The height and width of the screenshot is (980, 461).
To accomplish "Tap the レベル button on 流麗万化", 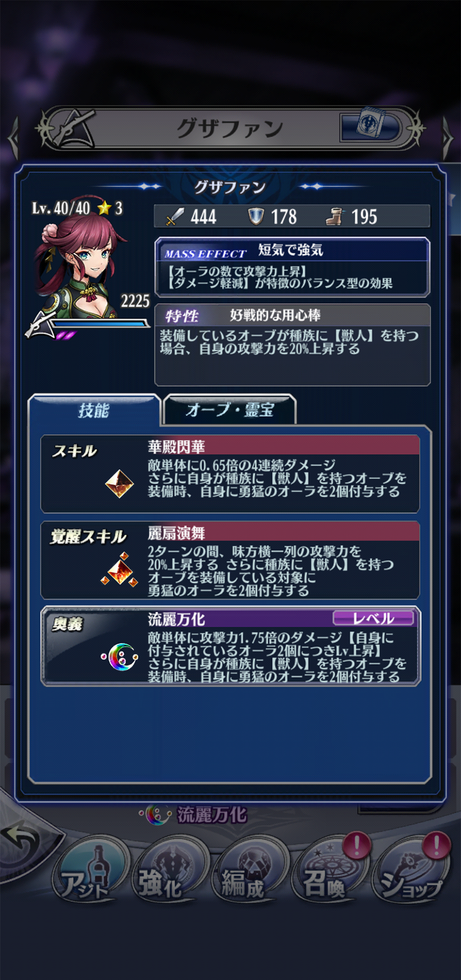I will 373,619.
